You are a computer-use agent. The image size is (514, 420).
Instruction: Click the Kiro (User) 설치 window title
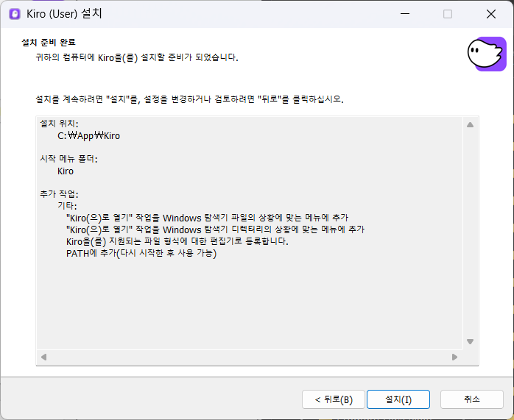point(64,14)
